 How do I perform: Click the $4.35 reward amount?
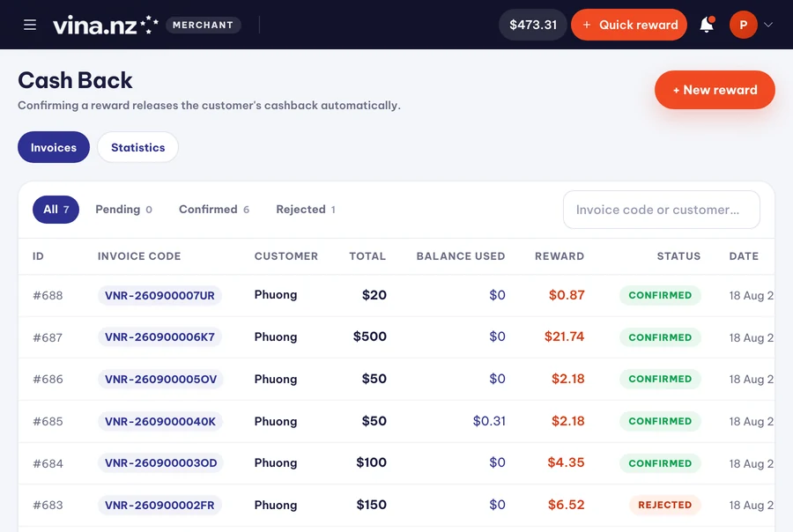click(566, 462)
